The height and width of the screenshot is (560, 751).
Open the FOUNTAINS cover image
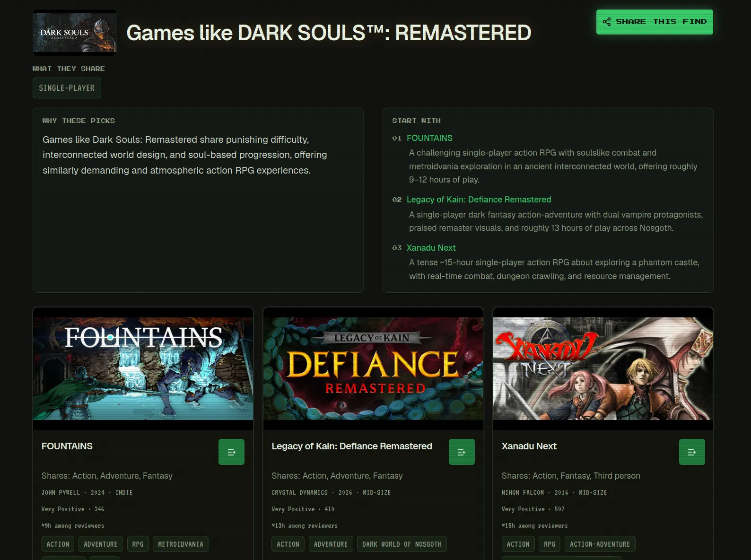point(143,368)
